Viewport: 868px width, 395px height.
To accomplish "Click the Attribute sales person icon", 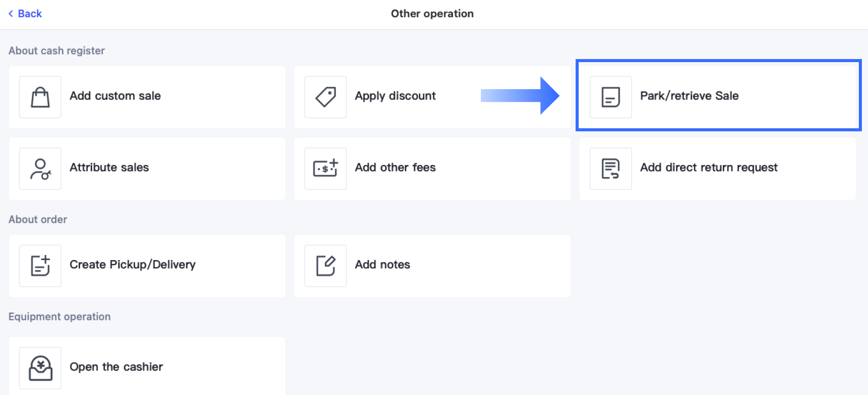I will pos(40,169).
